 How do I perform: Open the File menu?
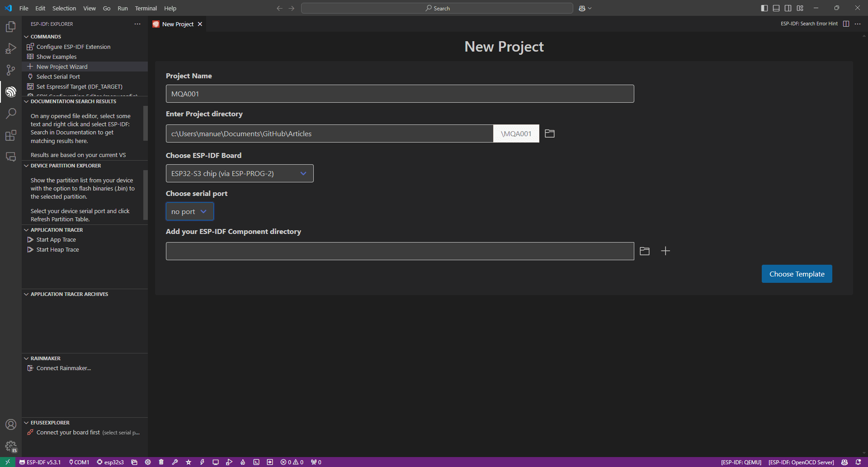pos(24,8)
